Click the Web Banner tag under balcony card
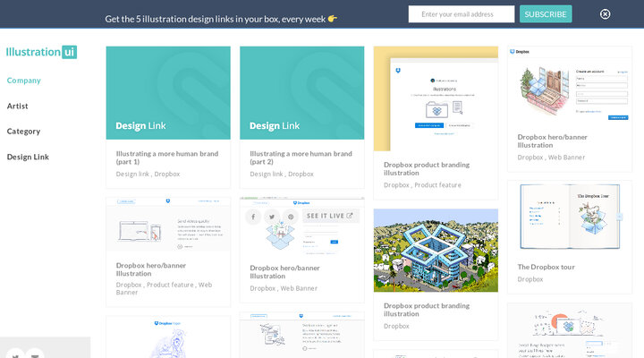644x358 pixels. coord(566,158)
